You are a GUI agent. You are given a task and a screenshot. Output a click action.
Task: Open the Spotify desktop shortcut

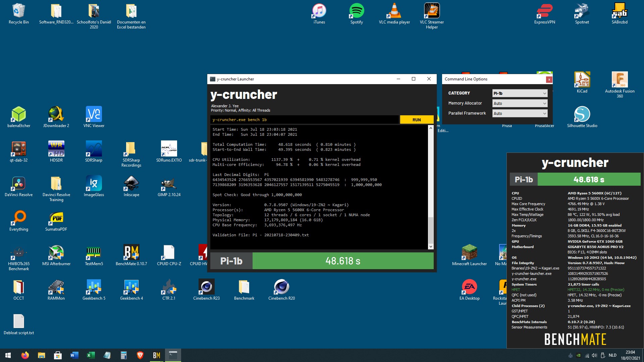(357, 14)
